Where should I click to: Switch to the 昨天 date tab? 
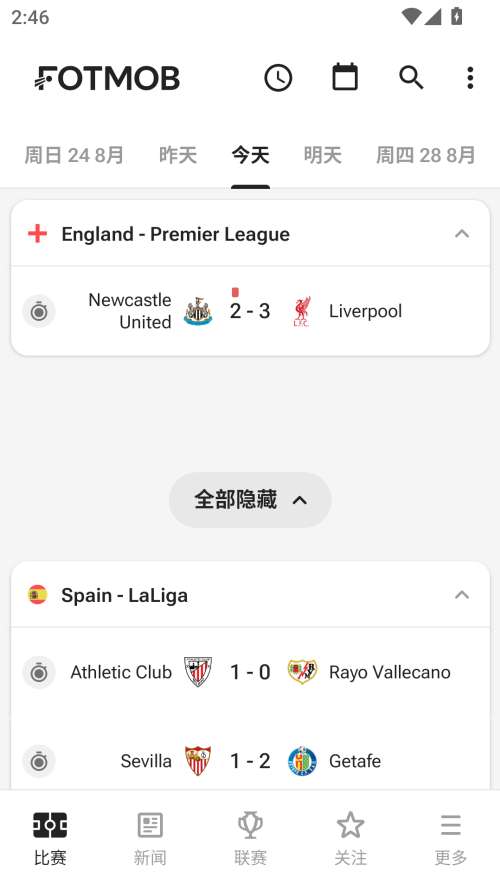[177, 155]
